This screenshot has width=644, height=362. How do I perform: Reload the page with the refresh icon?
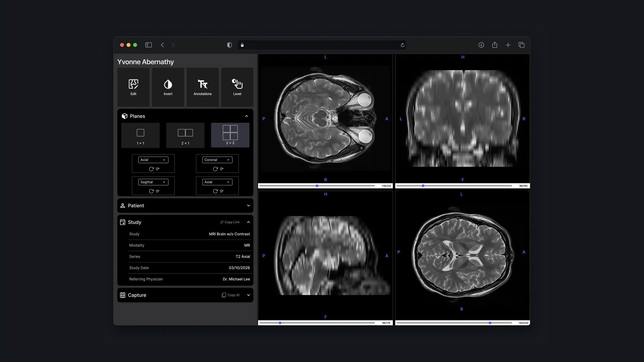(x=403, y=45)
